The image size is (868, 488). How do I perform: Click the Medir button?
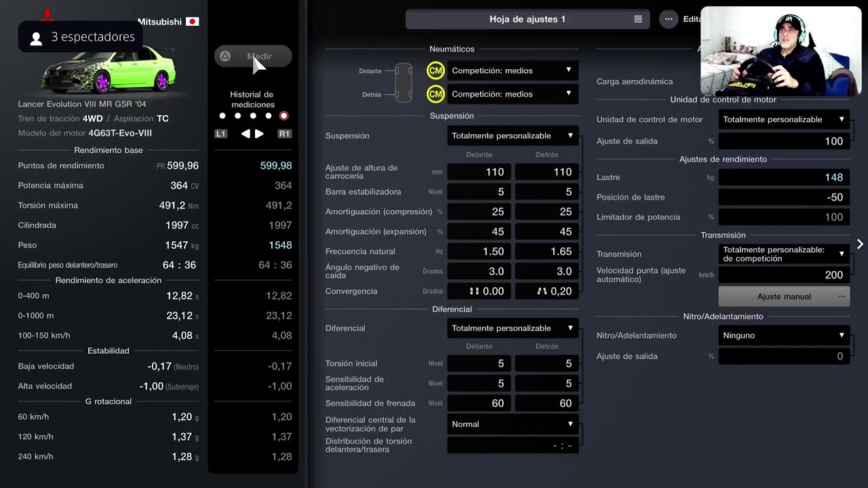[x=253, y=56]
